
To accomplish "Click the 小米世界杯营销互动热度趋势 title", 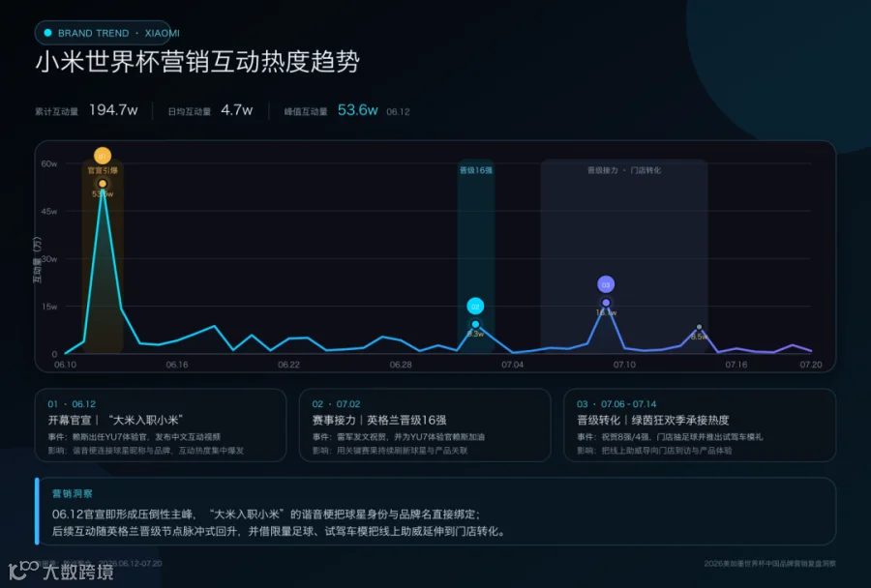I will [197, 61].
